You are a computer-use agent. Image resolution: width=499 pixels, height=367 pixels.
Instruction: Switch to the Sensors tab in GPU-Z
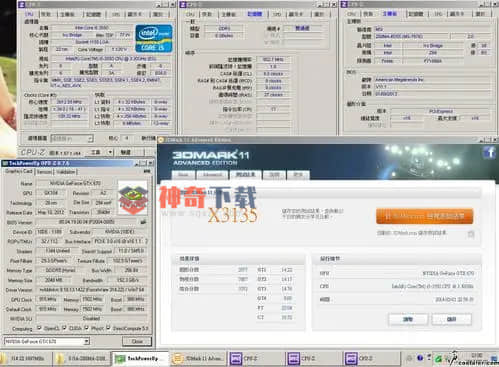point(44,172)
